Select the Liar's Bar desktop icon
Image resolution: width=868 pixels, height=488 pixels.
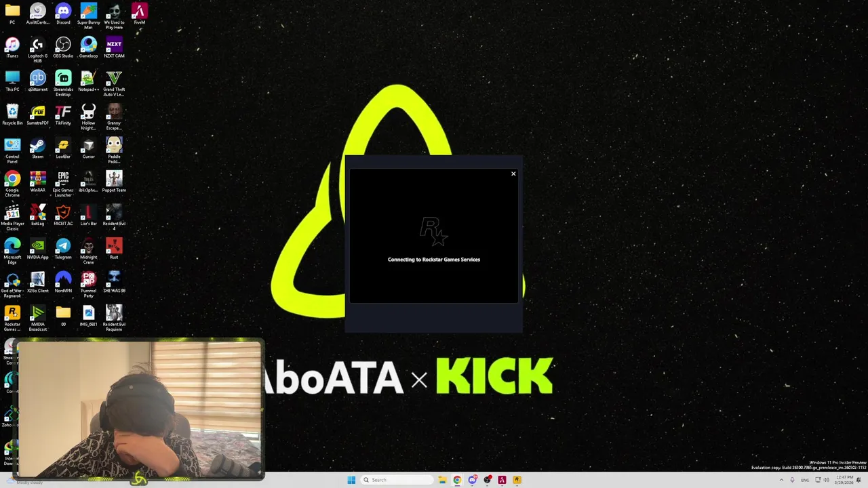[88, 216]
